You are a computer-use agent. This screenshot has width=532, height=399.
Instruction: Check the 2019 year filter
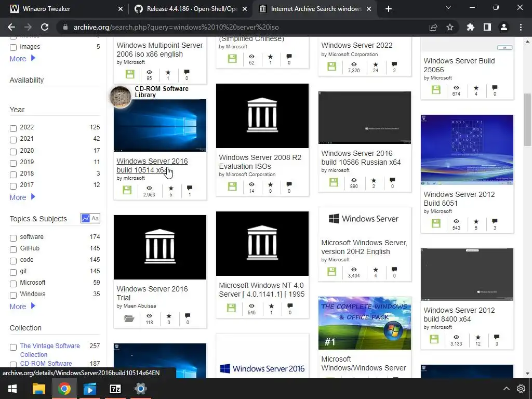[13, 163]
